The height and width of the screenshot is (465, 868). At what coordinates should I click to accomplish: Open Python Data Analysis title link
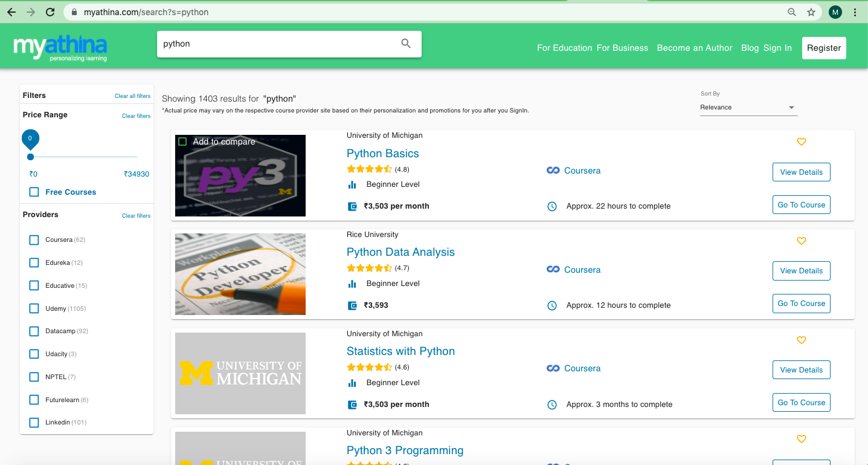(400, 252)
